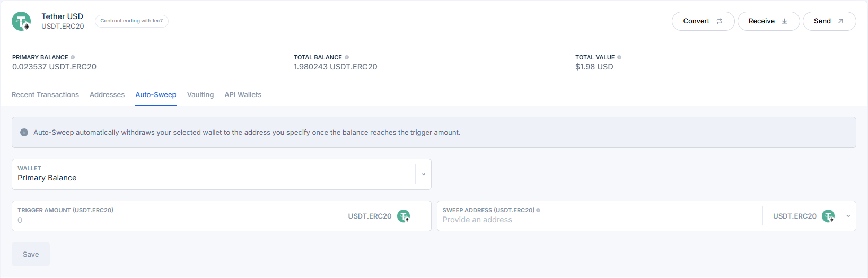The height and width of the screenshot is (278, 868).
Task: Click the Primary Balance info icon
Action: pyautogui.click(x=73, y=57)
